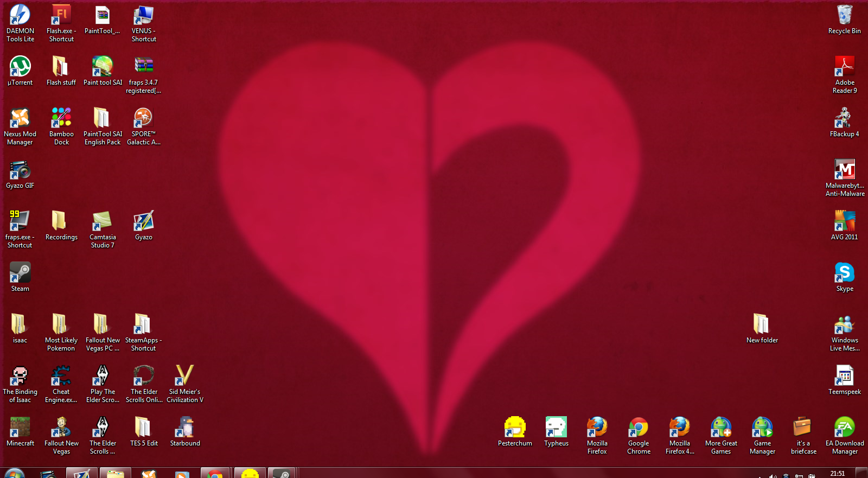Switch to Pesterchum taskbar button

[249, 473]
